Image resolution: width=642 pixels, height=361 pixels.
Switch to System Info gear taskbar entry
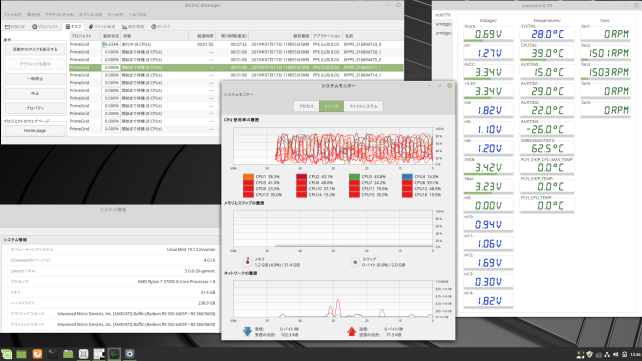point(130,354)
